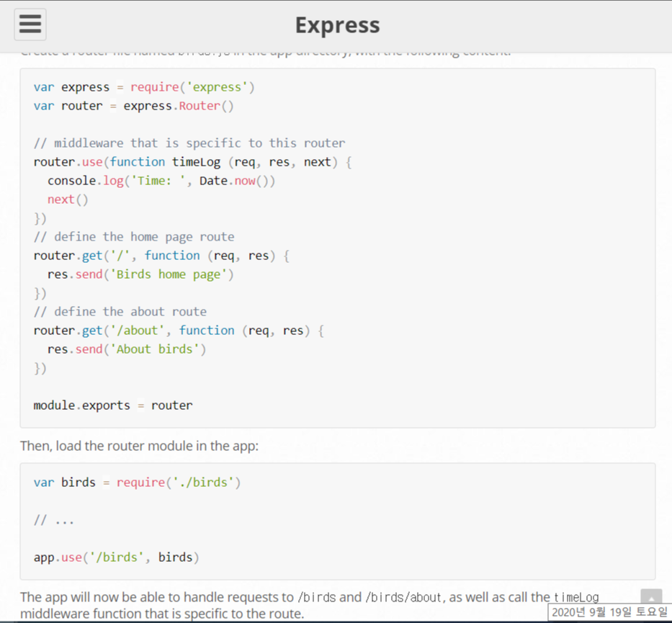Click the inline code '/birds/about' in the paragraph

(403, 597)
